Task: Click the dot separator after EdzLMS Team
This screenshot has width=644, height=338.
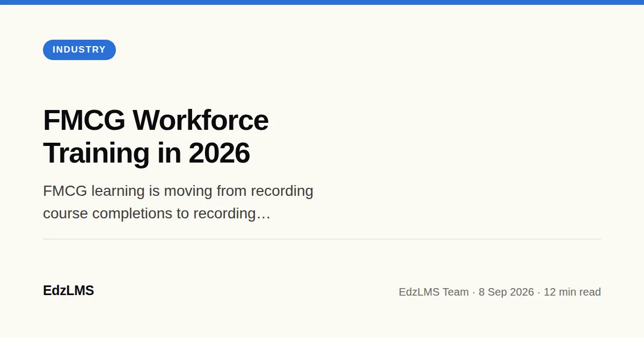Action: coord(474,292)
